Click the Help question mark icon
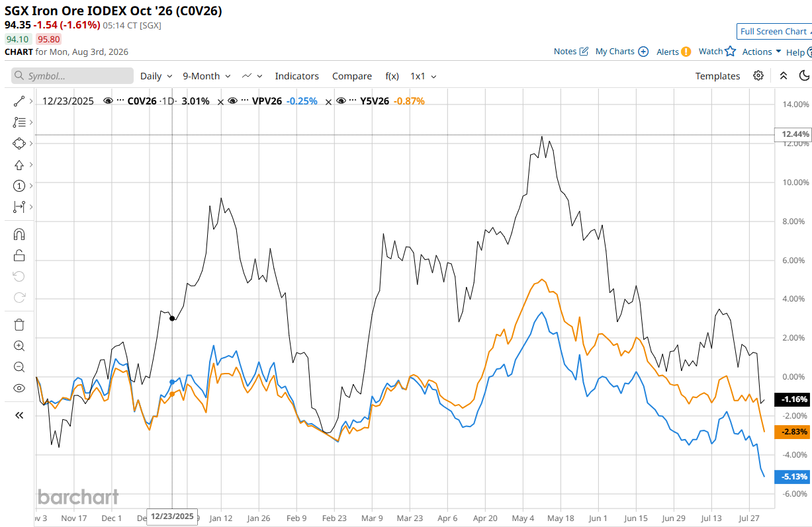The height and width of the screenshot is (527, 812). [x=810, y=52]
